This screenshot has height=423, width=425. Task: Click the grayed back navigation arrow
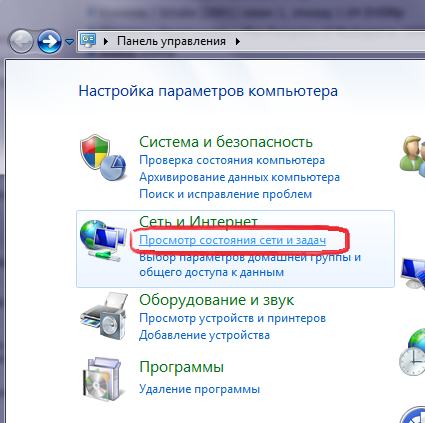click(21, 42)
